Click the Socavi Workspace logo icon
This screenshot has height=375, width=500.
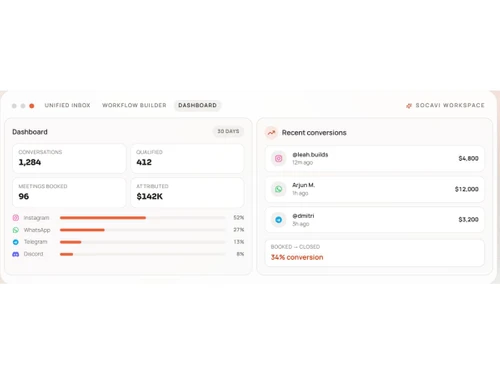(409, 106)
